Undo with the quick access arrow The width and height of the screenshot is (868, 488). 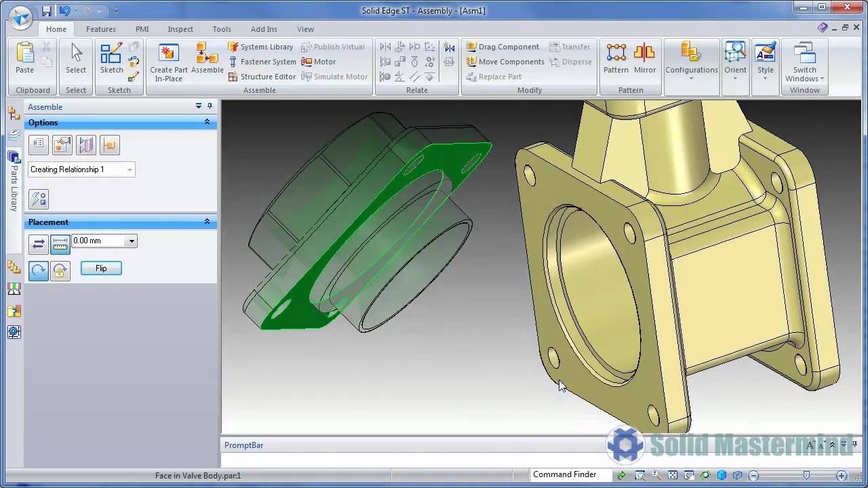click(x=64, y=11)
